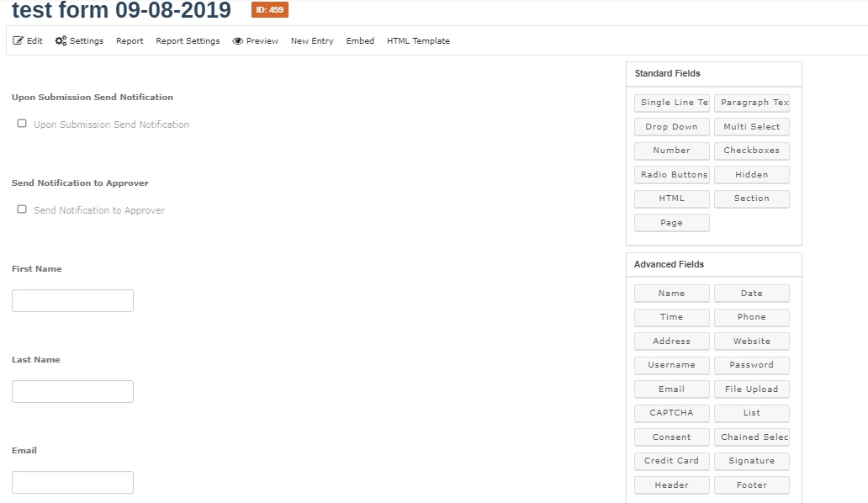This screenshot has width=868, height=503.
Task: Check Send Notification to Approver checkbox
Action: tap(22, 209)
